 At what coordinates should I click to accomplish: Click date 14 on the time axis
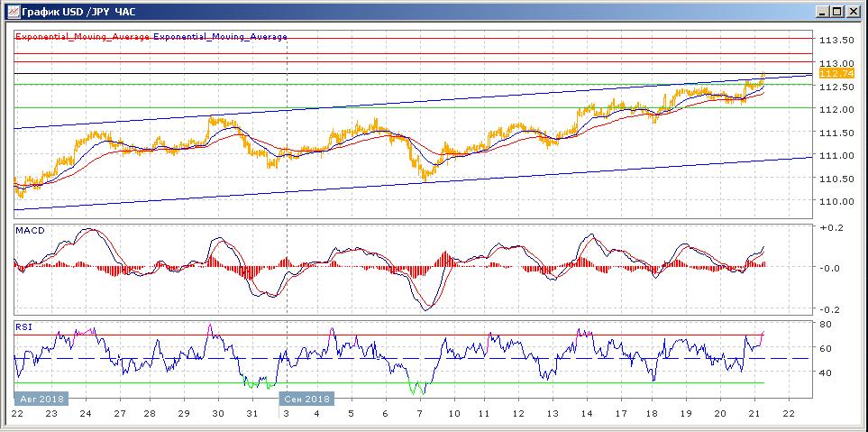click(x=587, y=413)
